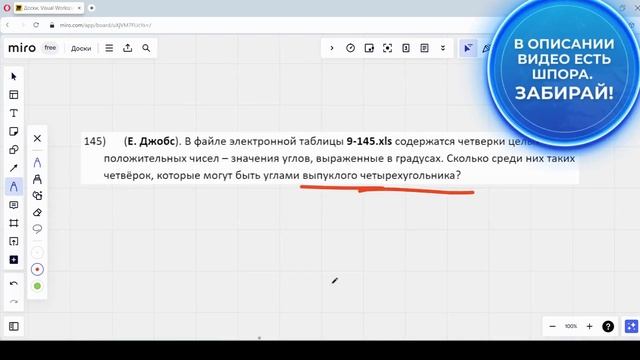Viewport: 640px width, 360px height.
Task: Select the cursor arrow tool
Action: coord(13,76)
